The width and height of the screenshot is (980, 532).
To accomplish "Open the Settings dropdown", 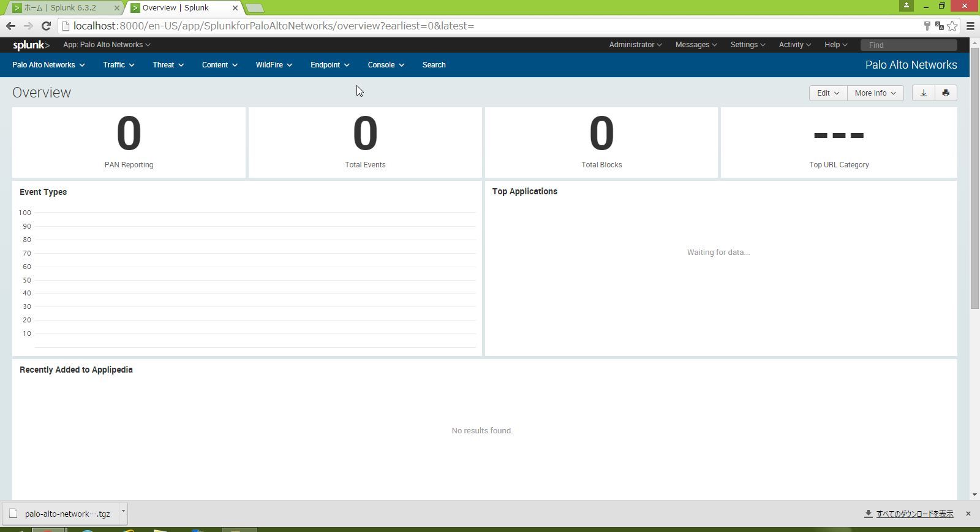I will pyautogui.click(x=748, y=45).
